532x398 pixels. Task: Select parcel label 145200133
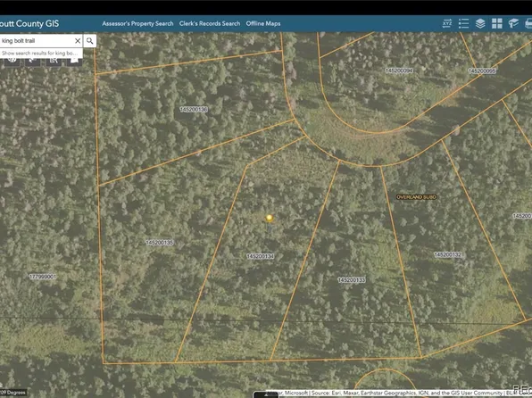[352, 280]
